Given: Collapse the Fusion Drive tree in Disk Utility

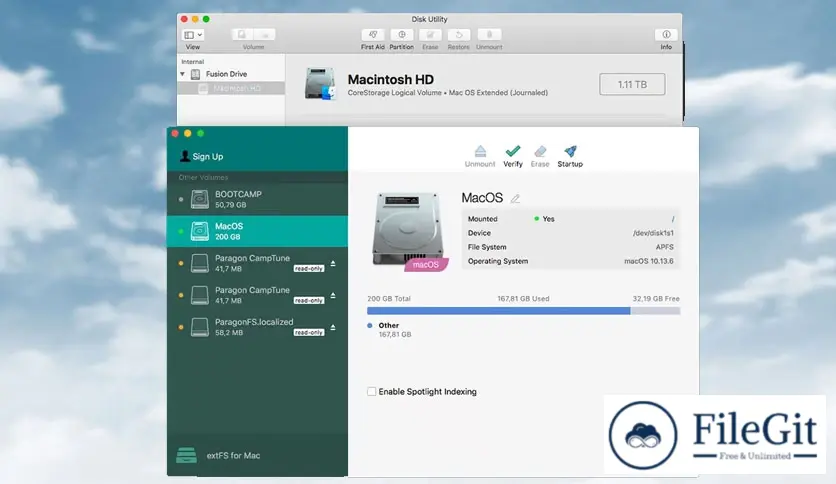Looking at the screenshot, I should pos(183,74).
